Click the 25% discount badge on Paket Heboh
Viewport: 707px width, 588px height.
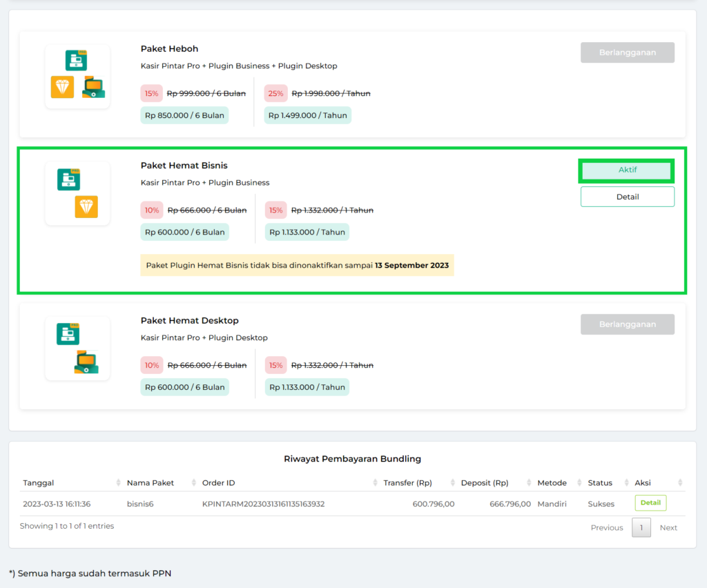click(x=275, y=93)
